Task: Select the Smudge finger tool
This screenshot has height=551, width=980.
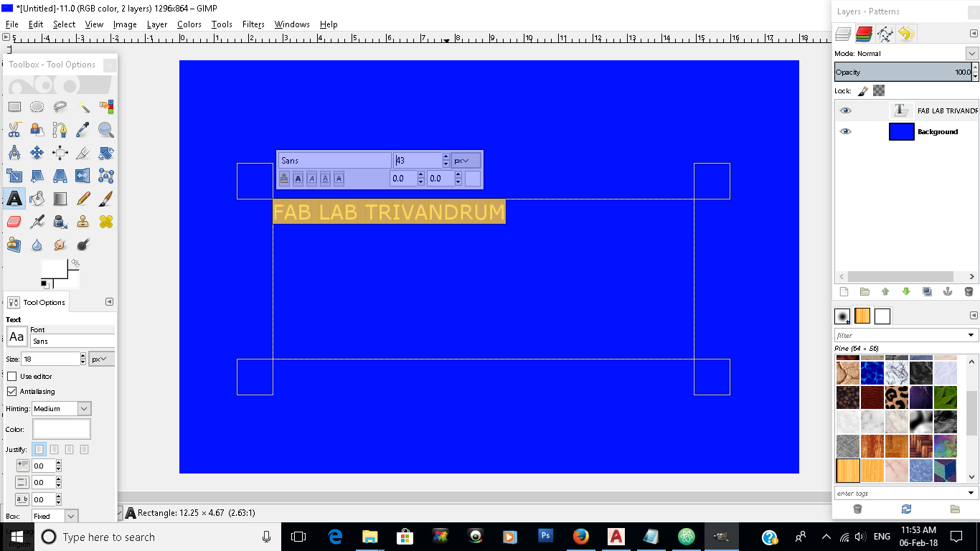Action: (x=60, y=245)
